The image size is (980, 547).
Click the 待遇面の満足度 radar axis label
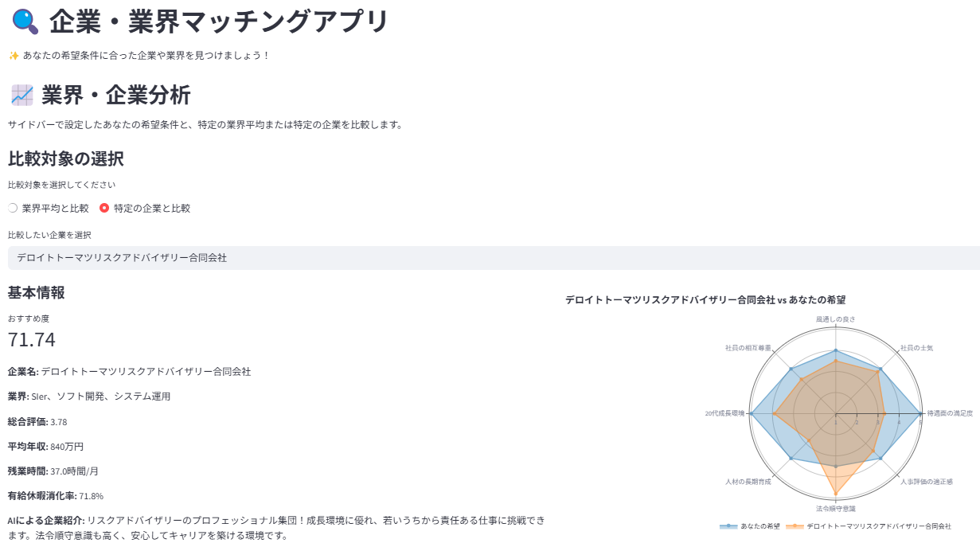(950, 413)
